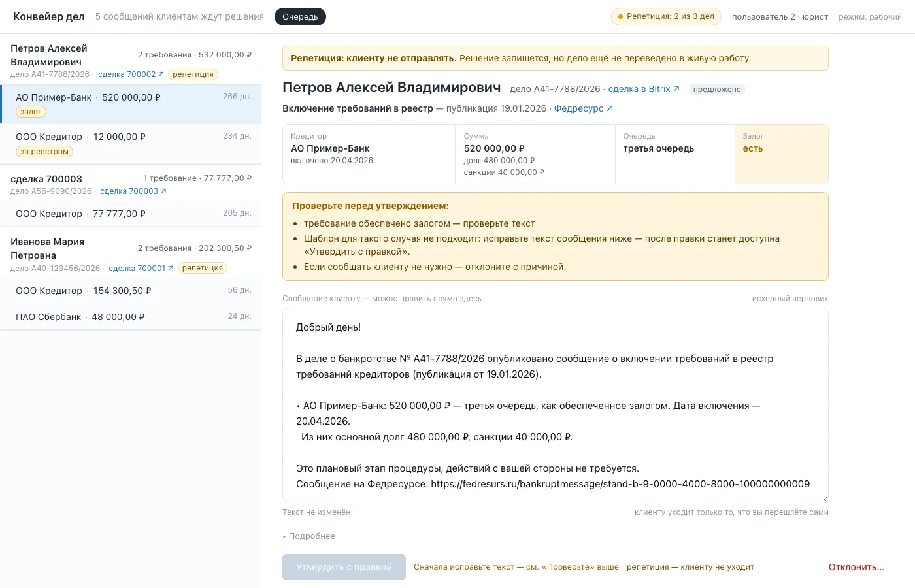Click the Репетиция: 2 из 3 дел badge

[666, 16]
